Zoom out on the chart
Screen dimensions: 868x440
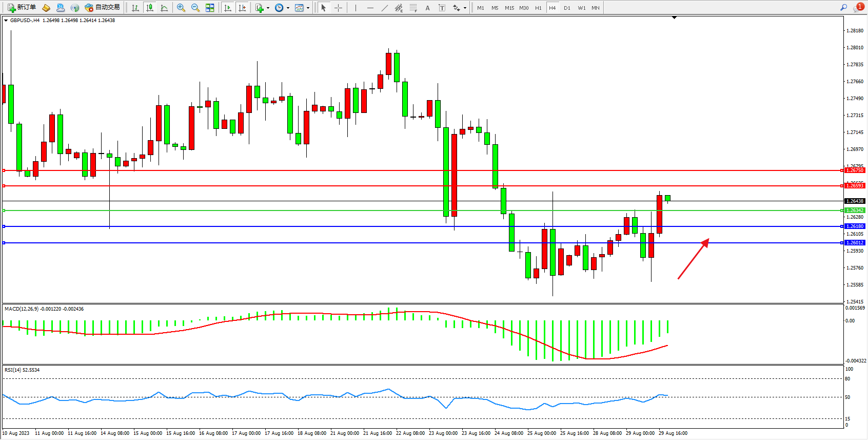click(x=195, y=8)
